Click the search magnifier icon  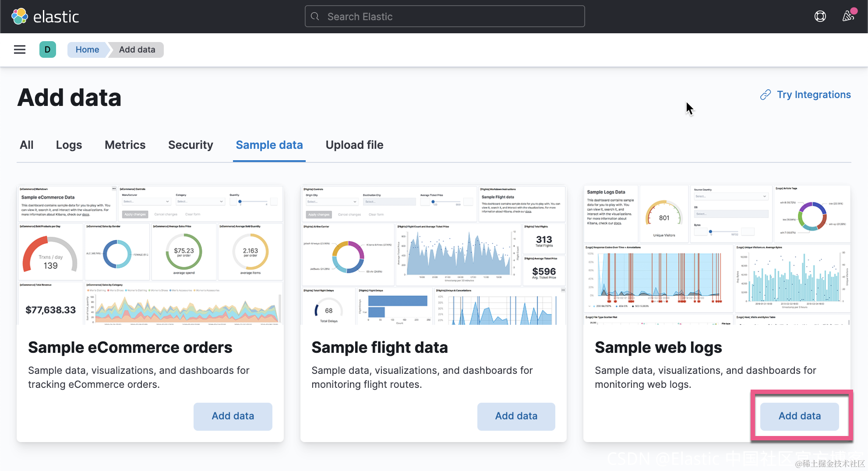pyautogui.click(x=315, y=17)
